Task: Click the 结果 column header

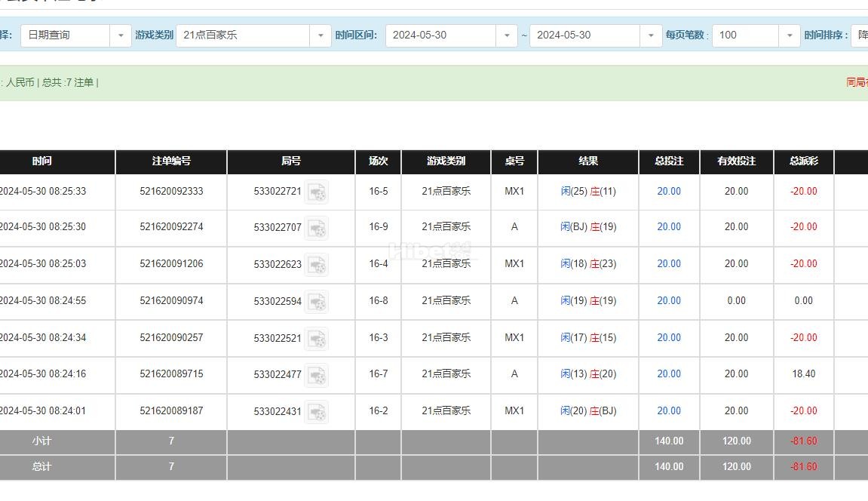Action: 588,161
